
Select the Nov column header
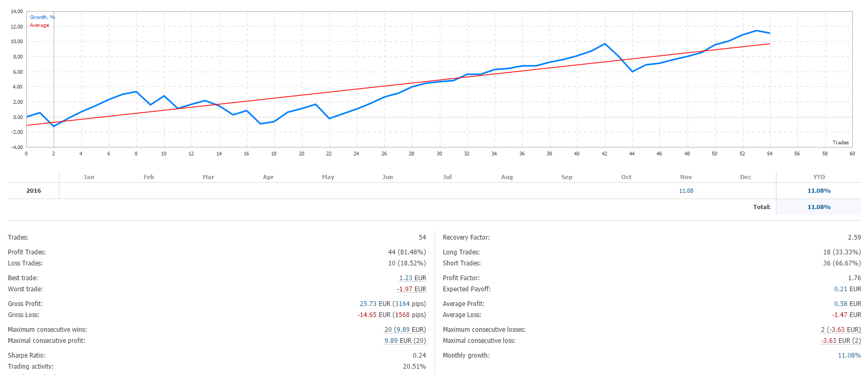point(686,177)
